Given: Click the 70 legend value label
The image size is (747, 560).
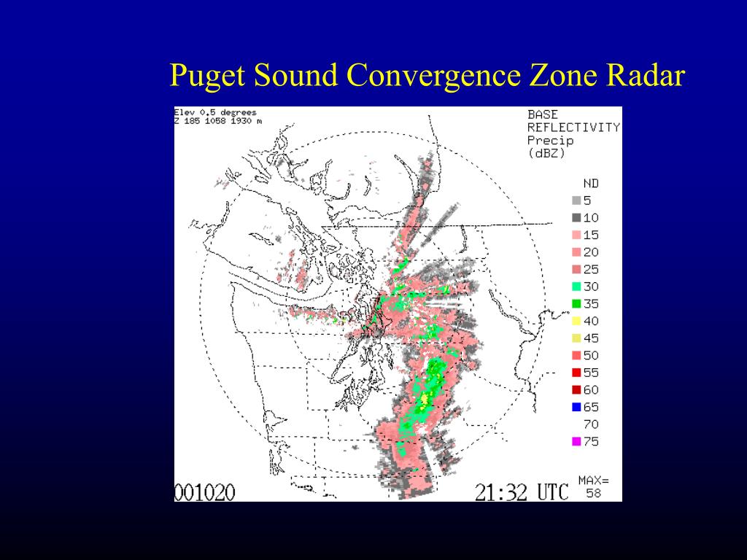Looking at the screenshot, I should point(591,424).
